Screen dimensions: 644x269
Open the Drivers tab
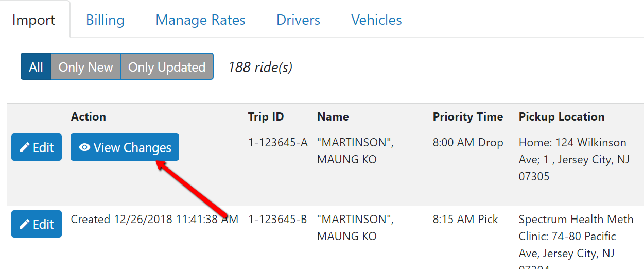click(x=298, y=20)
